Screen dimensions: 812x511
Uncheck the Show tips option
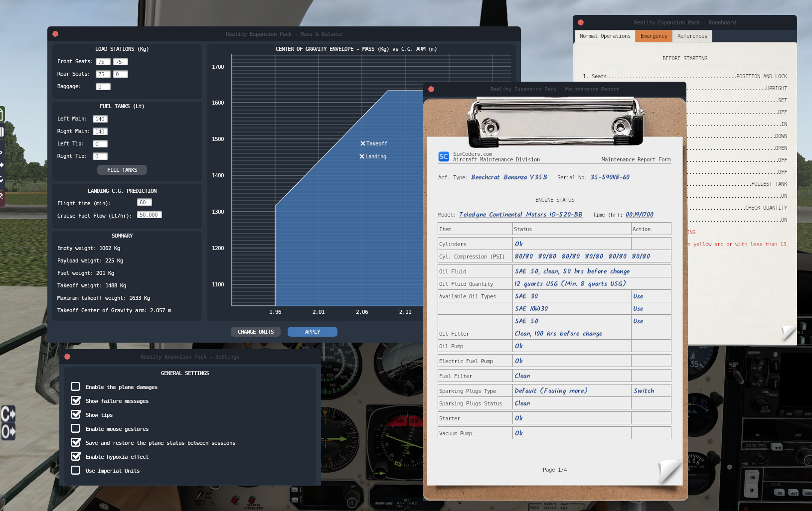(76, 414)
